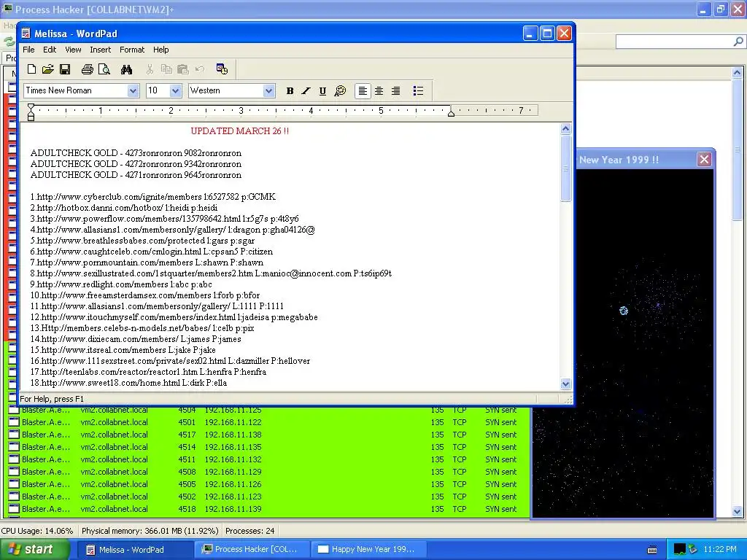Create a new document in WordPad
747x560 pixels.
pos(31,69)
